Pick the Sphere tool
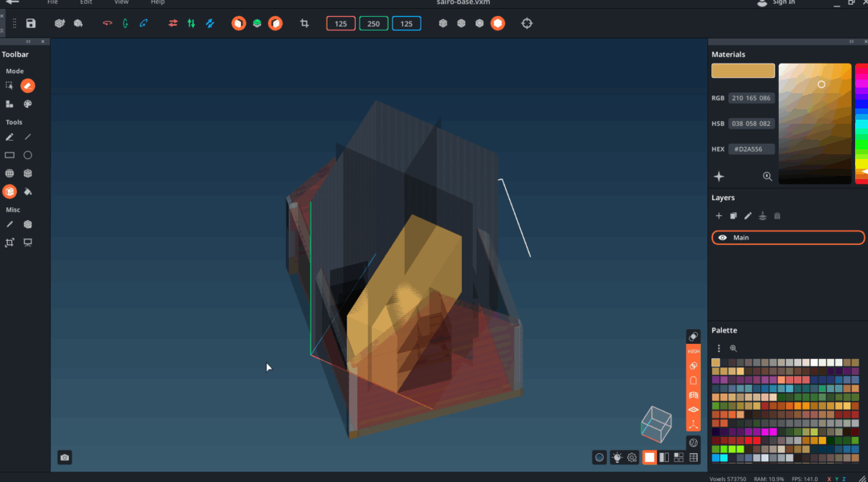 tap(10, 174)
